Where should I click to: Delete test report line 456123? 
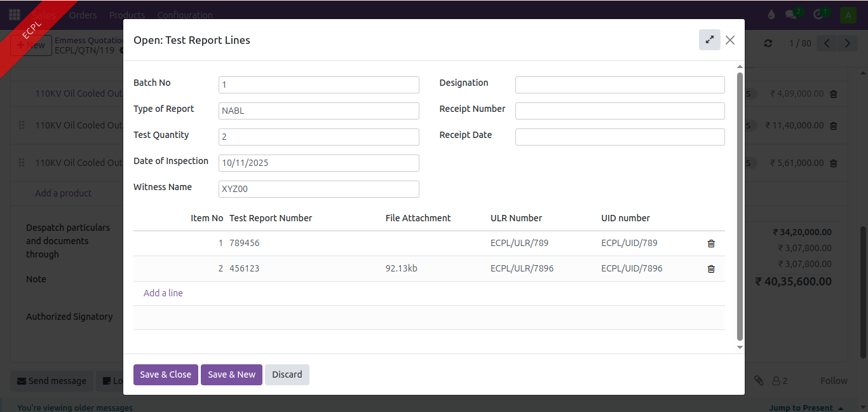[711, 269]
